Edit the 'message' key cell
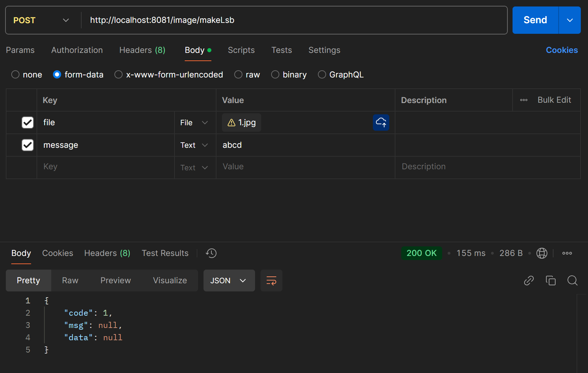The image size is (588, 373). [106, 145]
